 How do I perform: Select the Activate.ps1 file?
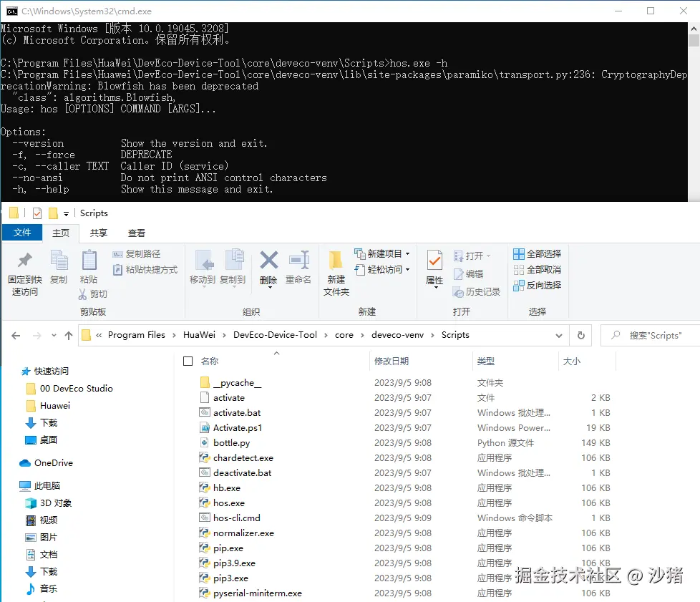pos(238,428)
